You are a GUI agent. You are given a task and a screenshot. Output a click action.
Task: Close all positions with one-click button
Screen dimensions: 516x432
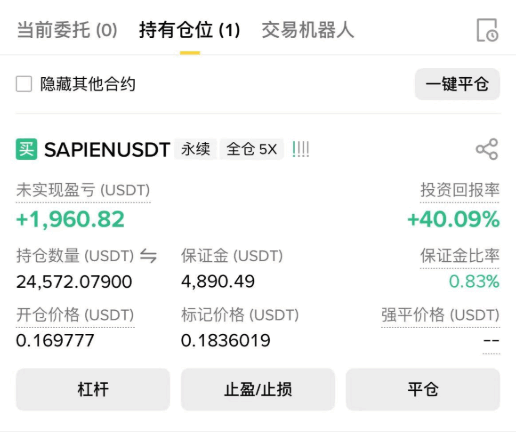tap(457, 84)
